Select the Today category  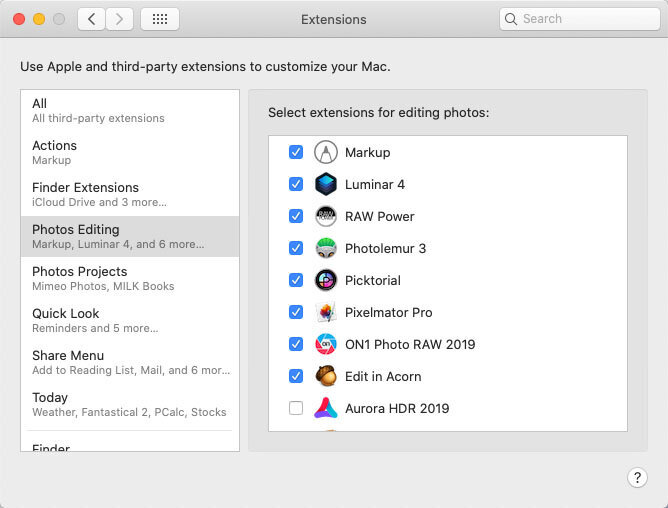click(x=130, y=404)
